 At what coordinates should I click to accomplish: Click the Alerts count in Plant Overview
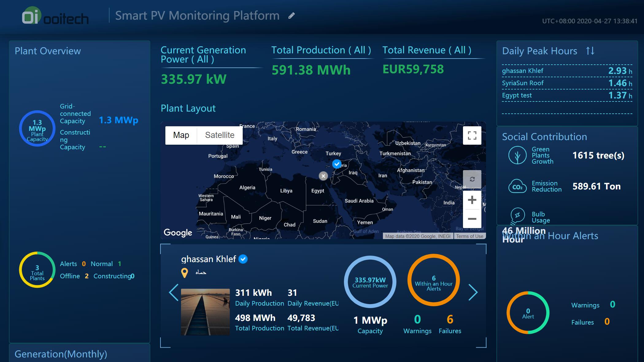(84, 264)
